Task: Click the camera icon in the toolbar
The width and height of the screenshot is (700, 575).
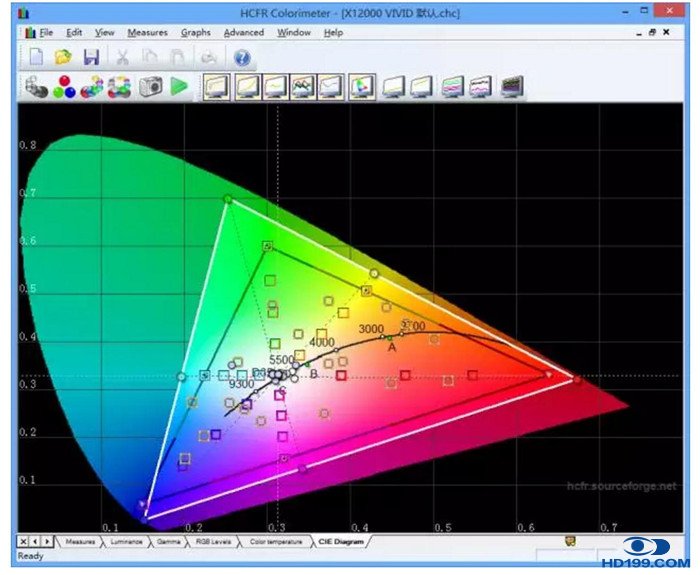Action: coord(151,87)
